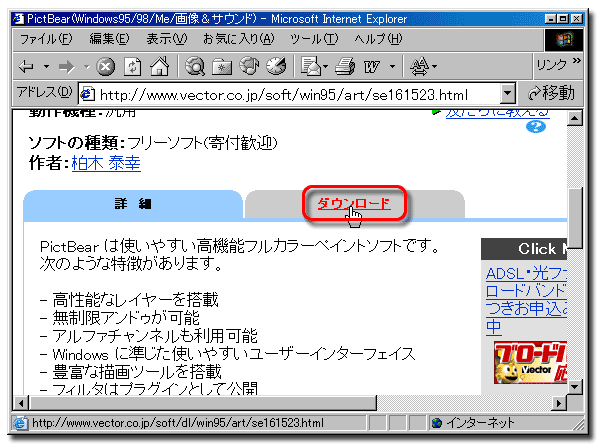
Task: Click the Mail envelope toolbar icon
Action: [x=311, y=66]
